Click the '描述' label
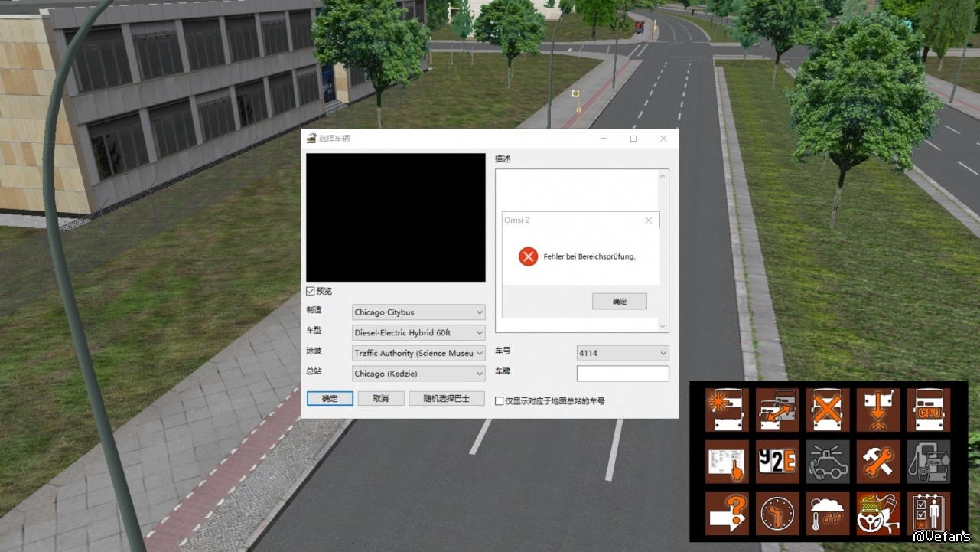The height and width of the screenshot is (552, 980). click(503, 159)
